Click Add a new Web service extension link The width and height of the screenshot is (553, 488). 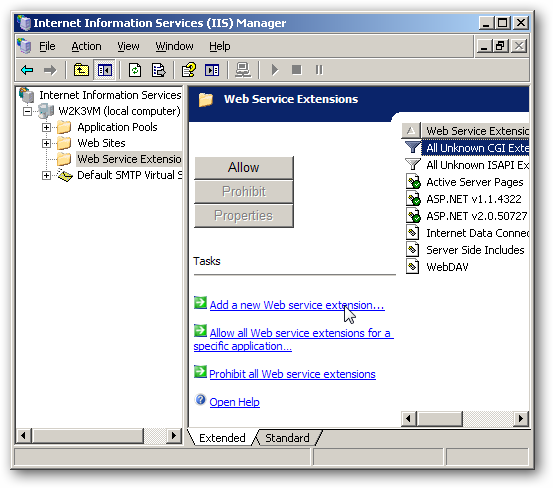(297, 305)
